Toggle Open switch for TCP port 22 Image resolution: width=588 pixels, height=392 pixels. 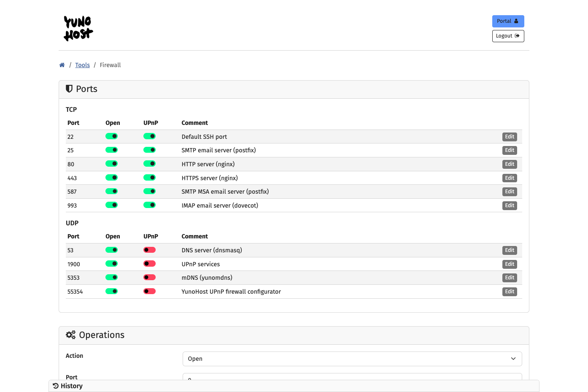click(x=112, y=136)
